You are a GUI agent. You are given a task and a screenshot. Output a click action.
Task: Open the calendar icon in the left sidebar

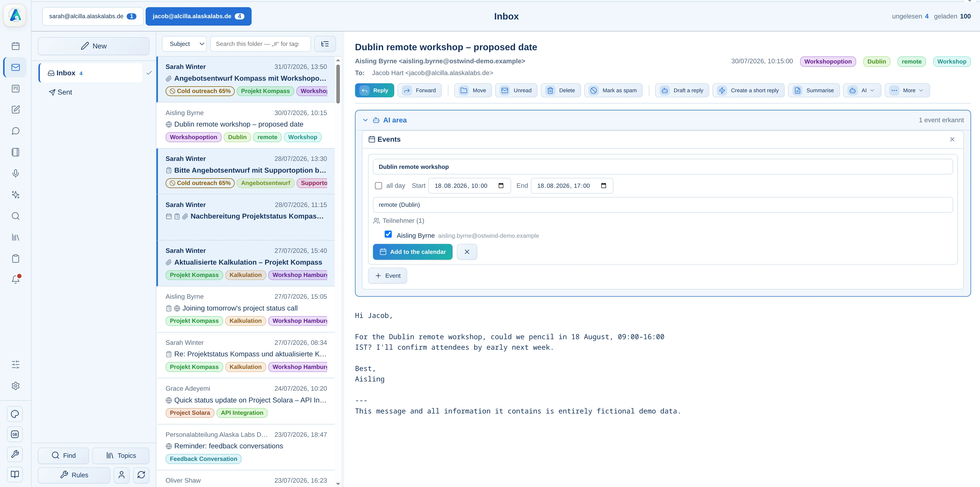[x=16, y=46]
